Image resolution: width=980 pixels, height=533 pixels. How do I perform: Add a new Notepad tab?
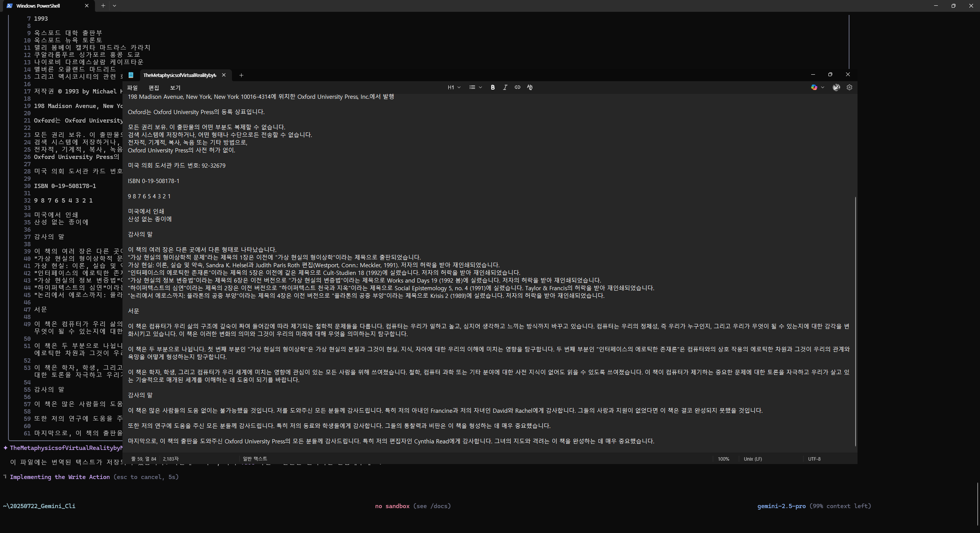point(241,75)
